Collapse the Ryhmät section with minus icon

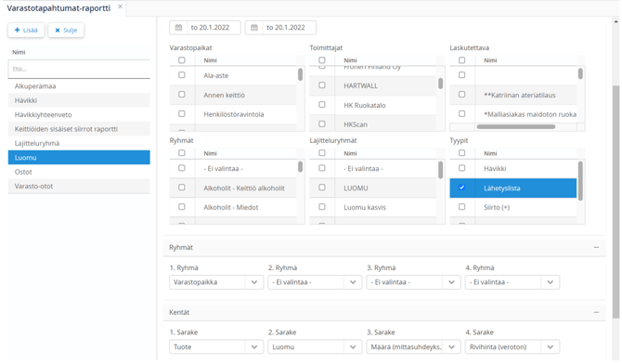596,247
